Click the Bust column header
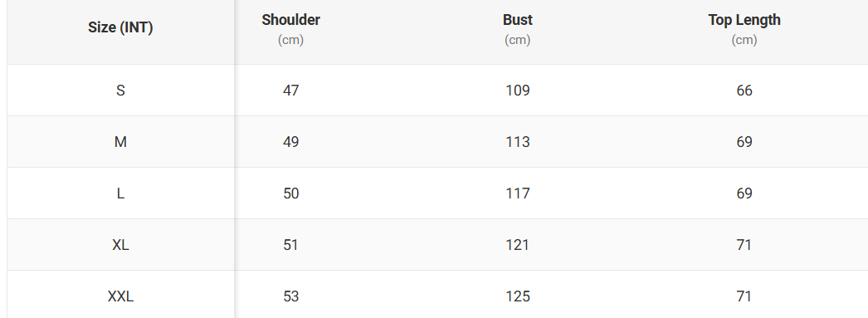The width and height of the screenshot is (868, 318). pos(518,20)
